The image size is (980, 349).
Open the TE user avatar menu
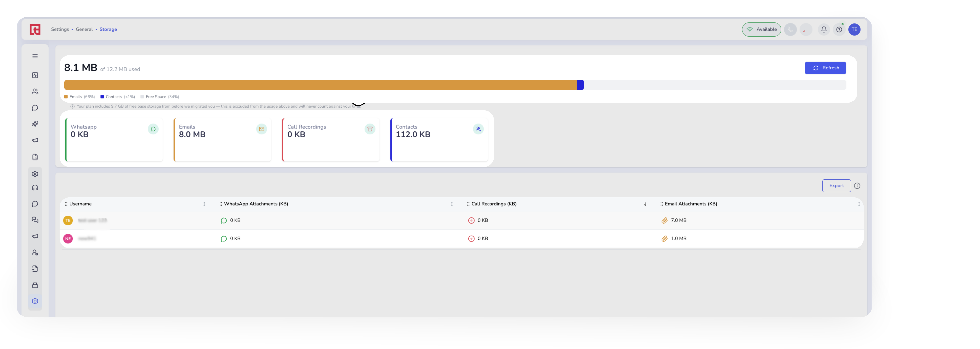pos(854,29)
